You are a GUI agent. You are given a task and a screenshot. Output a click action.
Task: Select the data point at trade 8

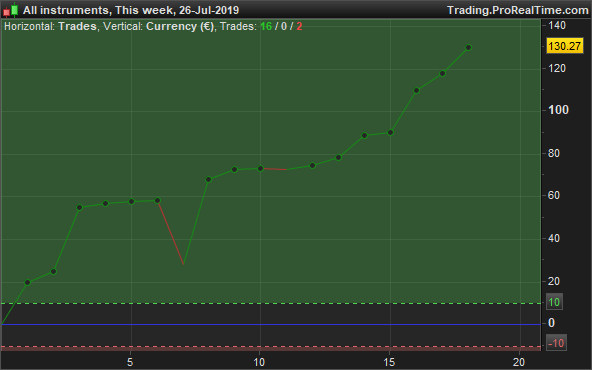coord(208,179)
